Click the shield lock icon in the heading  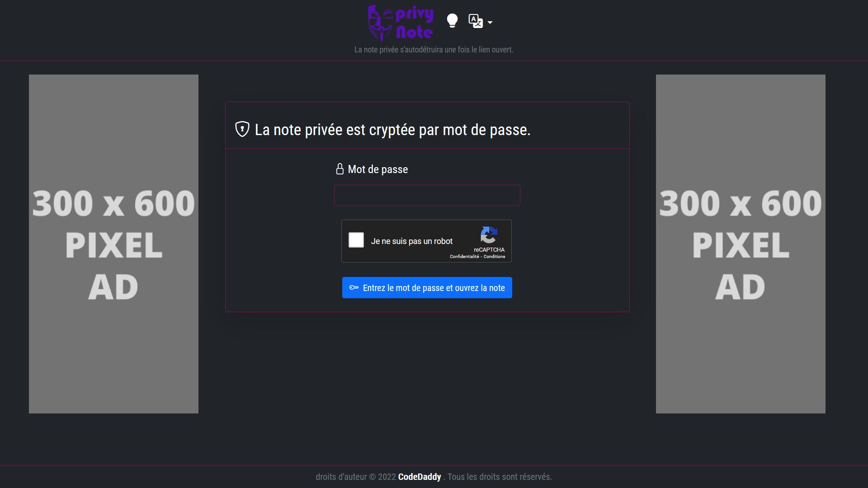point(242,129)
